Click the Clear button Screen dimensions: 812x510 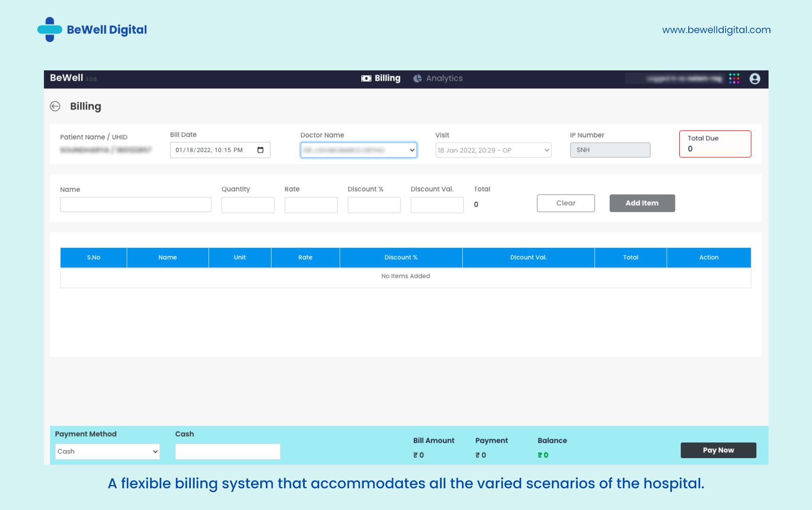tap(565, 203)
